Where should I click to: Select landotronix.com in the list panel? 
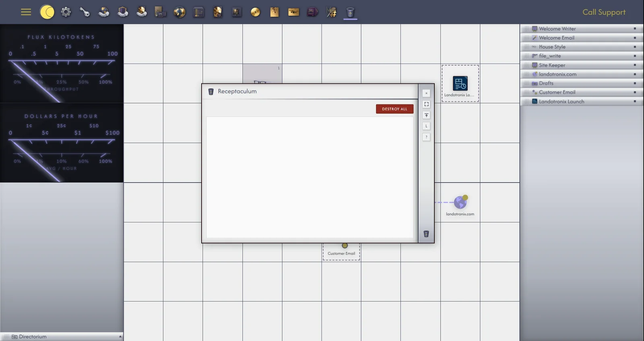click(x=582, y=74)
